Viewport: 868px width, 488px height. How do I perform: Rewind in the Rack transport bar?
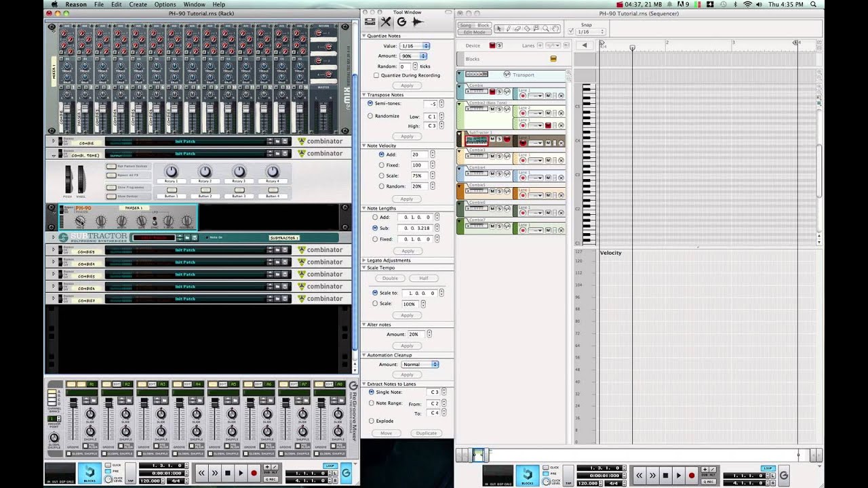coord(201,473)
